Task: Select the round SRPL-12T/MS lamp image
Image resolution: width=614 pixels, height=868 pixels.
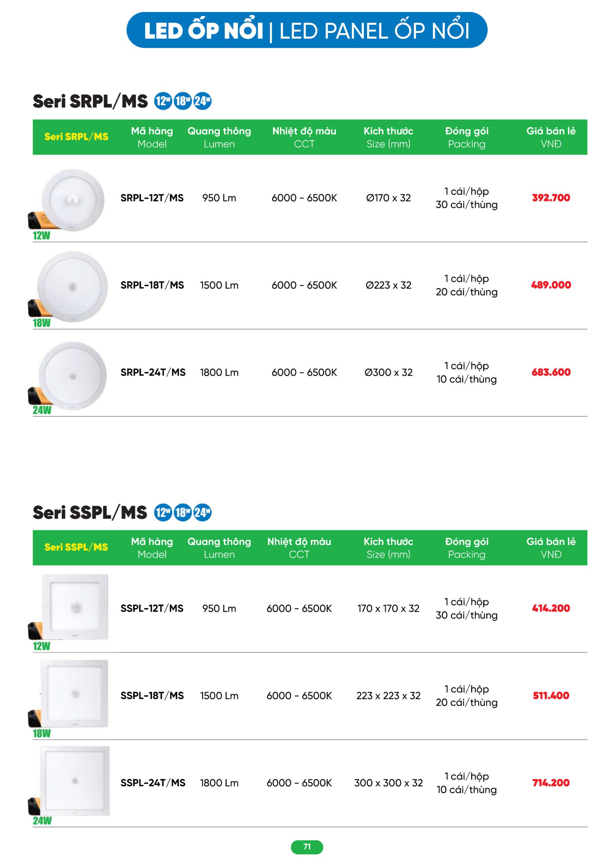Action: [x=73, y=200]
